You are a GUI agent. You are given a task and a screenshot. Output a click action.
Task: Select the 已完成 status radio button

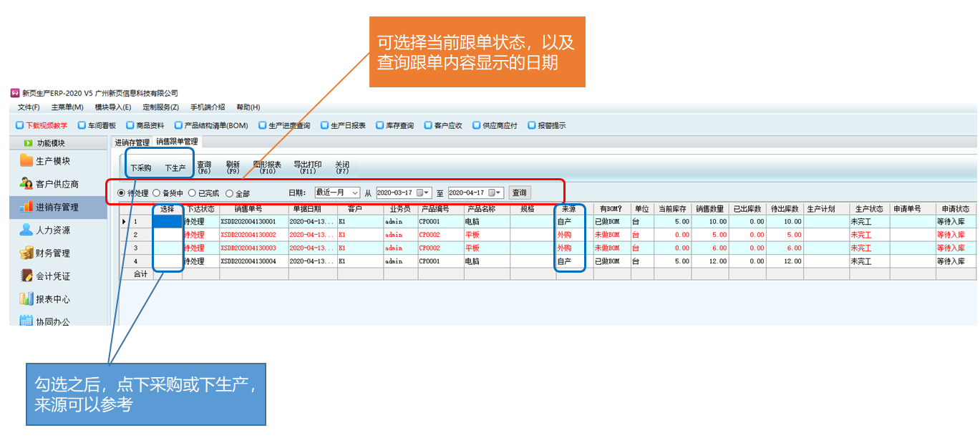pyautogui.click(x=192, y=193)
